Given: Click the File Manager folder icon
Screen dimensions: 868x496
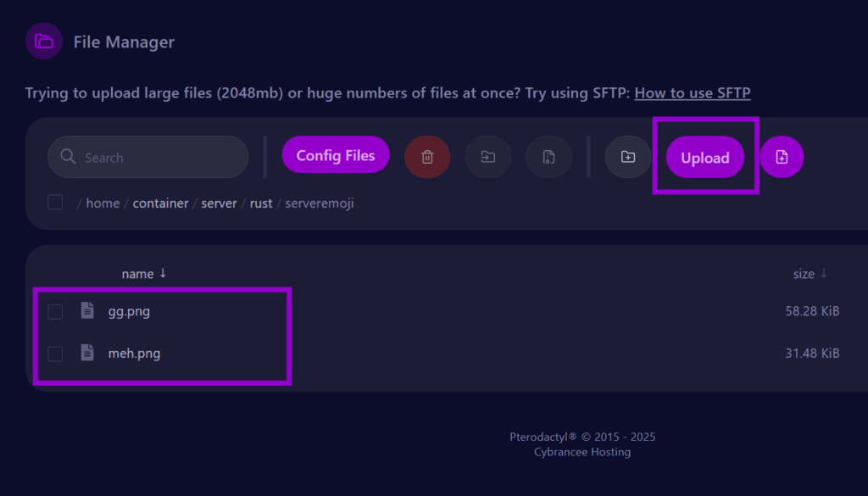Looking at the screenshot, I should point(44,42).
